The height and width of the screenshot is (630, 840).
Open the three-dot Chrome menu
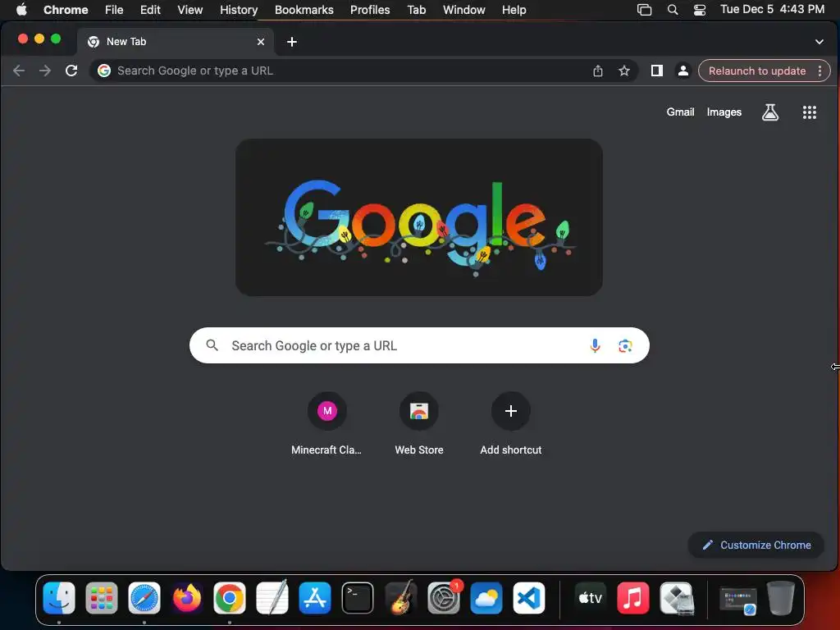819,71
